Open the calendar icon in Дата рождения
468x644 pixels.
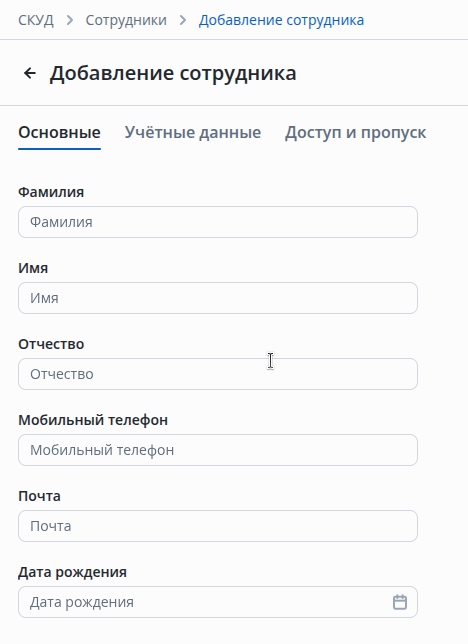[x=400, y=602]
